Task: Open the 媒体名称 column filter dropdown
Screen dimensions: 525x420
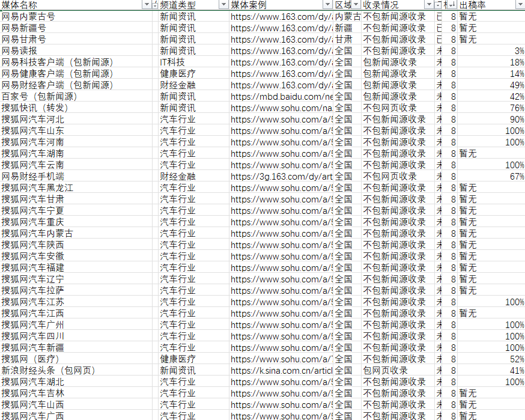Action: tap(147, 5)
